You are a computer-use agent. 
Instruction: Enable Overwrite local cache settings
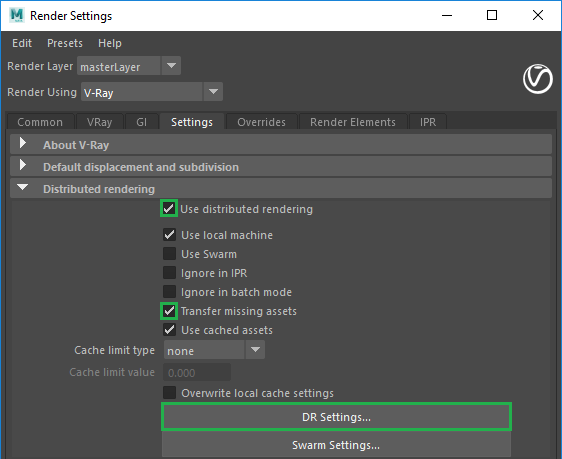tap(169, 393)
